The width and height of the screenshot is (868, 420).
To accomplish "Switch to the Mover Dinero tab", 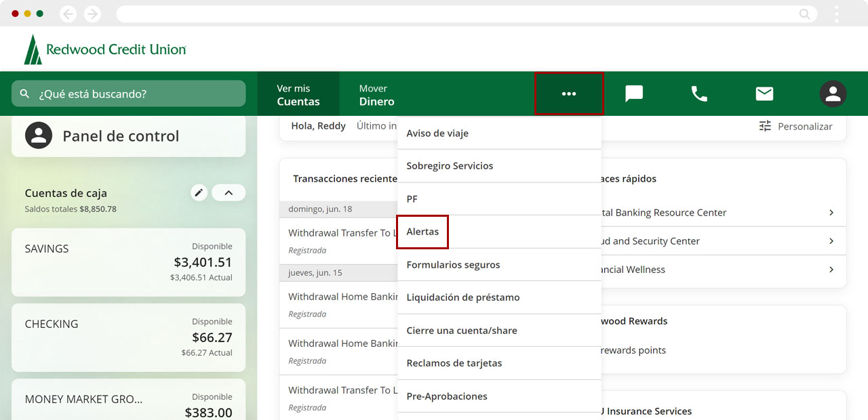I will [x=376, y=95].
